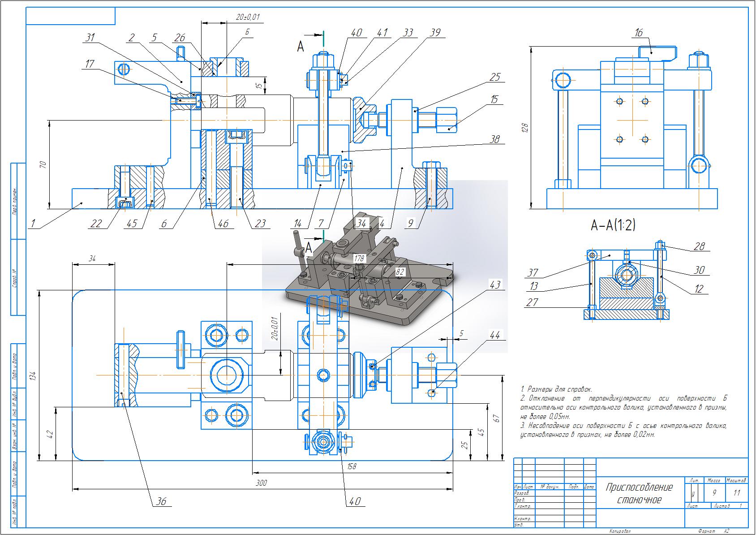756x535 pixels.
Task: Click the 'Масштаб' title block header
Action: point(736,480)
